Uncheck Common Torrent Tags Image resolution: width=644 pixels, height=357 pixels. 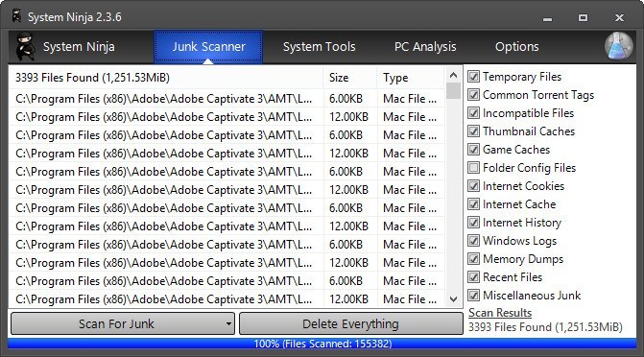click(473, 95)
